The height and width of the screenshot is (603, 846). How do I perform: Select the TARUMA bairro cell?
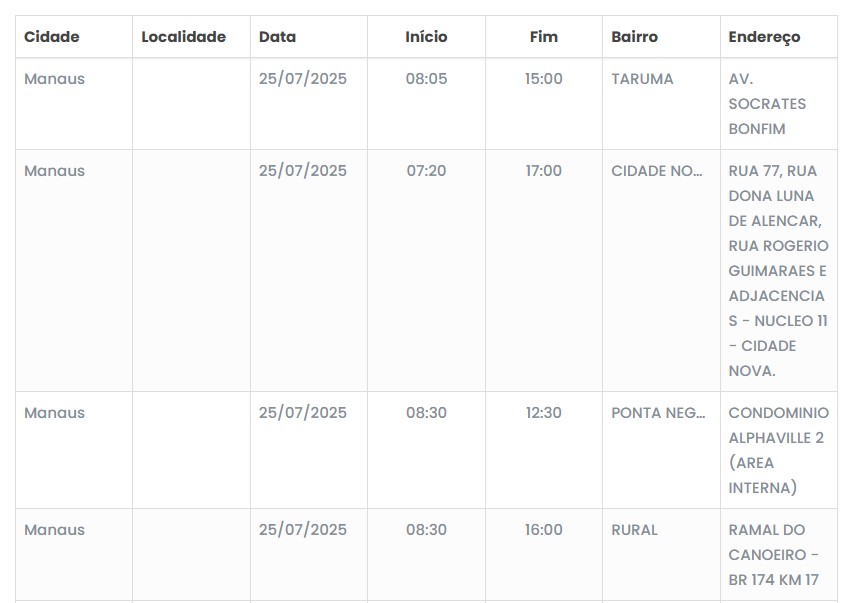[642, 79]
